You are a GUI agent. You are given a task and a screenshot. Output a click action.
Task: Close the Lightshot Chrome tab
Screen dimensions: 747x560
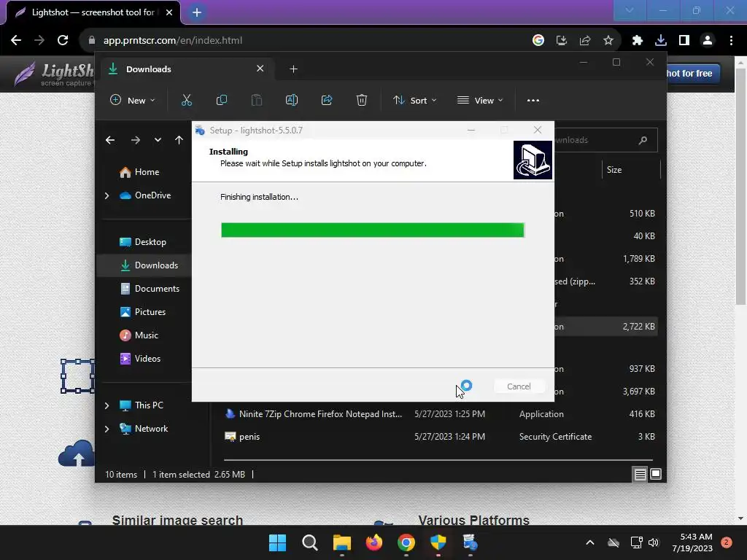coord(169,12)
